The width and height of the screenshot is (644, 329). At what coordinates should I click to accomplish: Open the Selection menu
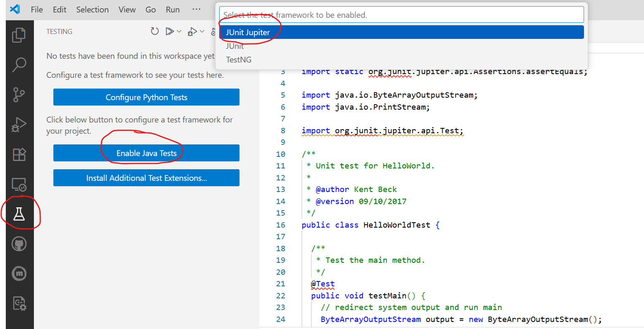click(92, 10)
